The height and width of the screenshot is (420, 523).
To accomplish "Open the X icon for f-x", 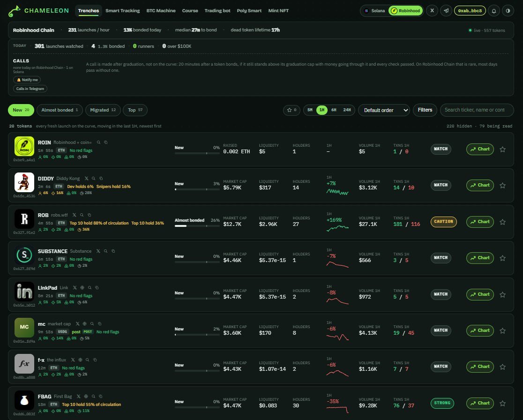I will 73,360.
